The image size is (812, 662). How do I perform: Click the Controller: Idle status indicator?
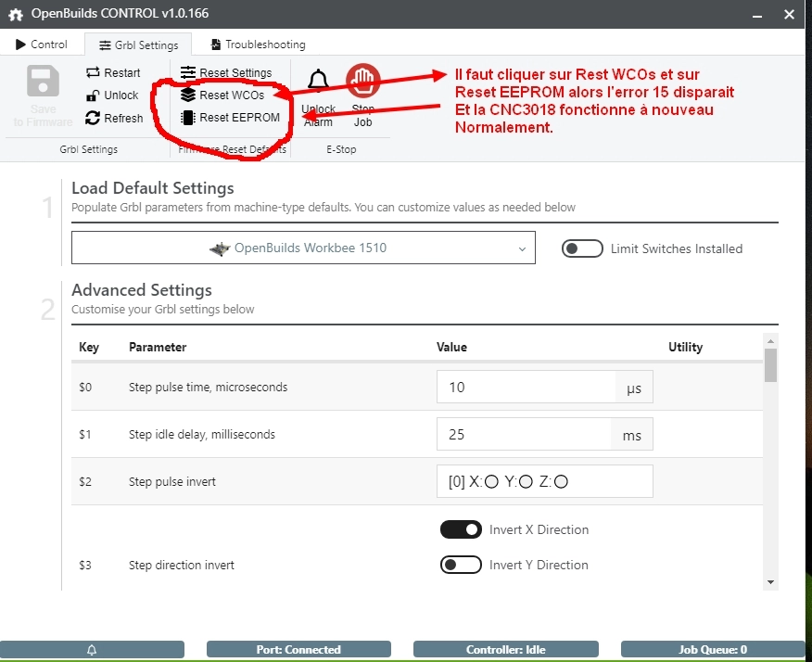tap(506, 650)
